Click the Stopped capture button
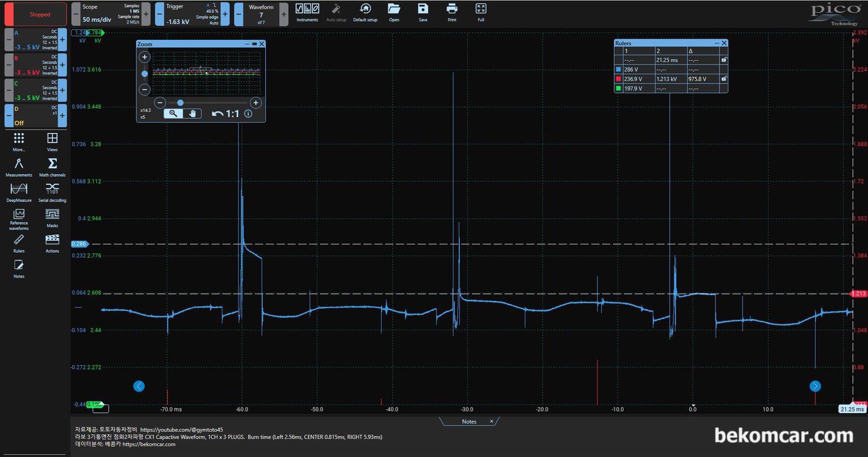 click(40, 14)
